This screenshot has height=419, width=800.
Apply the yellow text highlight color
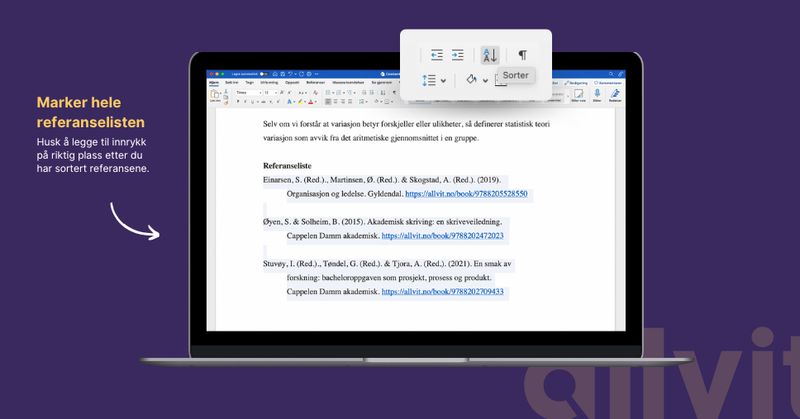coord(300,102)
